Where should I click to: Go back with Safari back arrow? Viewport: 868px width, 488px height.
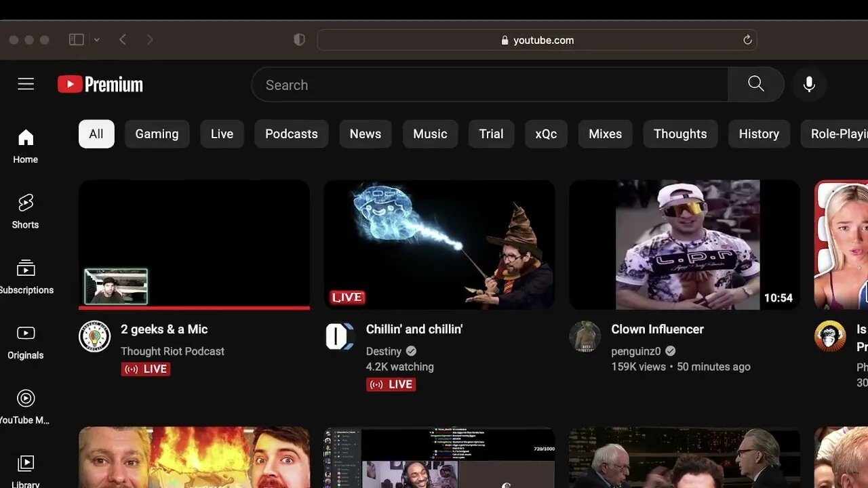[123, 40]
